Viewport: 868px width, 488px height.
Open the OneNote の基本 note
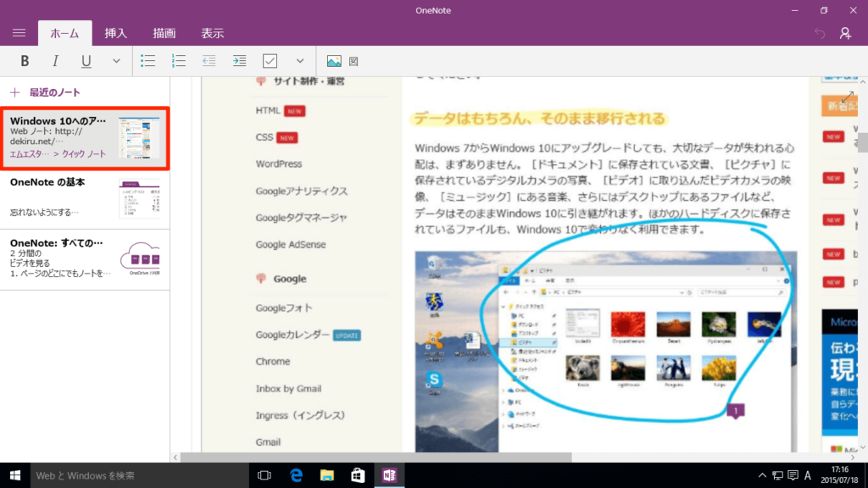(85, 199)
